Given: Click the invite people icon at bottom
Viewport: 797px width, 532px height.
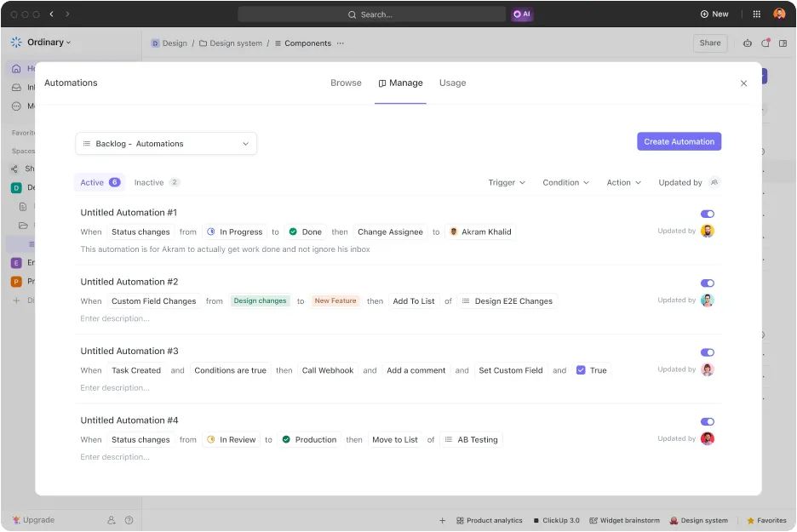Looking at the screenshot, I should pyautogui.click(x=112, y=520).
